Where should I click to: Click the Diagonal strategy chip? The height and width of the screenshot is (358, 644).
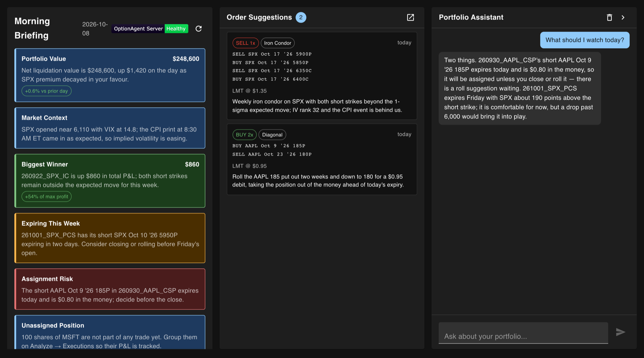(272, 135)
